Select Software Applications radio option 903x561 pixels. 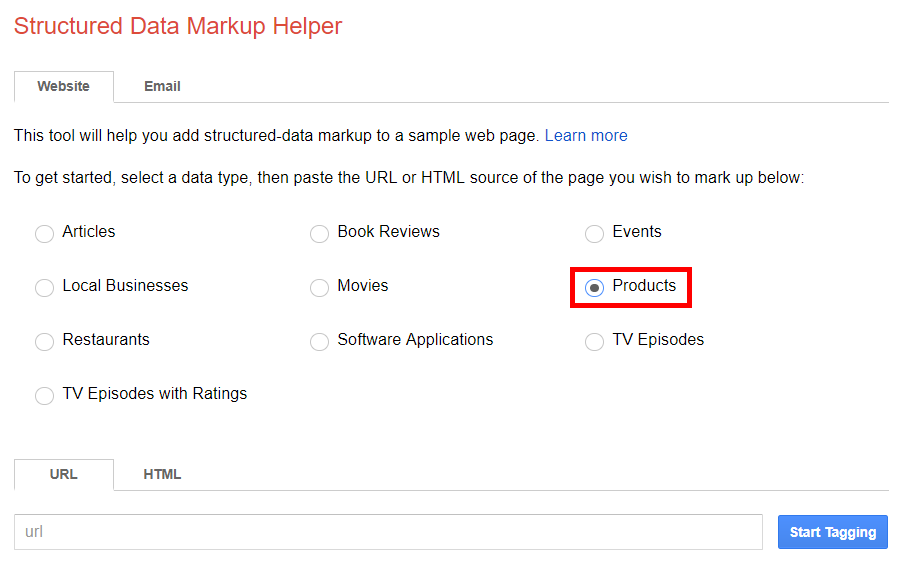click(x=320, y=342)
